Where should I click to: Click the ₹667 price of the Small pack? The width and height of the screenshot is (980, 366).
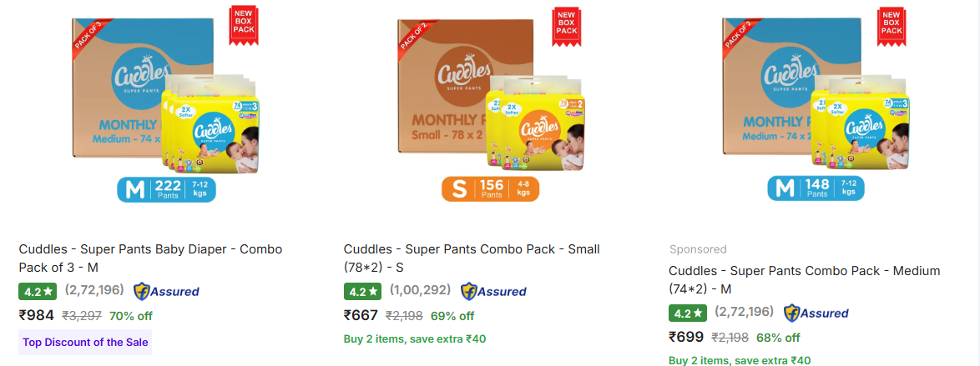point(361,315)
